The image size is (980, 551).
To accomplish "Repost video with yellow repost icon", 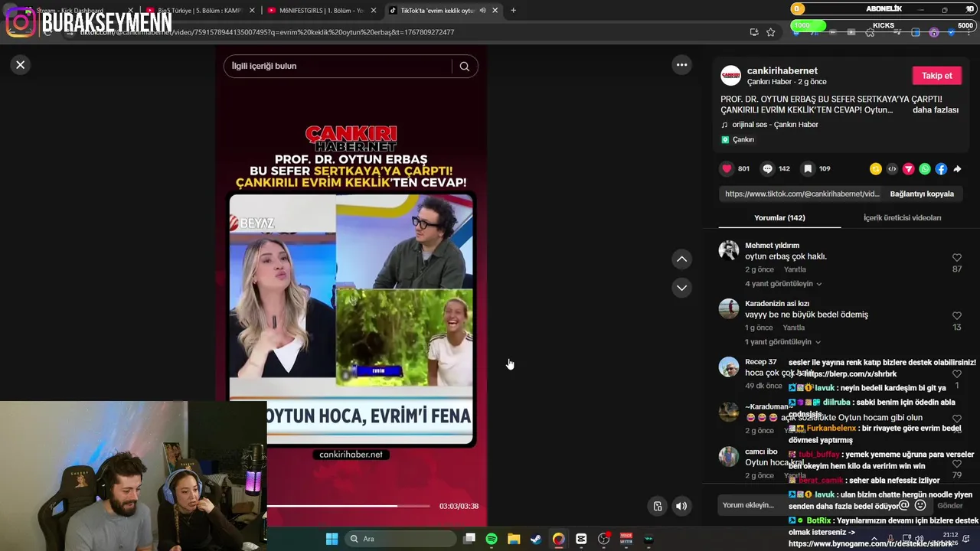I will (876, 169).
